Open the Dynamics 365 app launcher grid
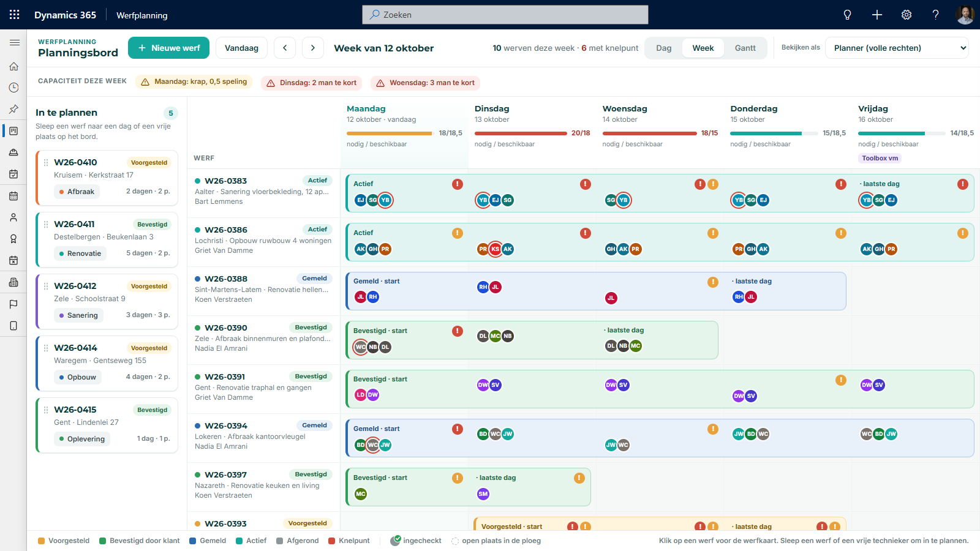This screenshot has width=980, height=551. [14, 15]
